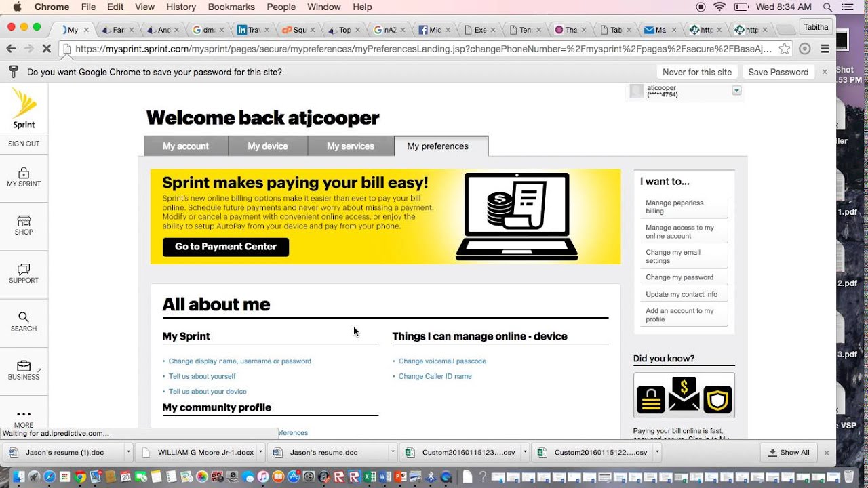The image size is (868, 488).
Task: Open download options for Jason's resume.doc
Action: pyautogui.click(x=392, y=452)
